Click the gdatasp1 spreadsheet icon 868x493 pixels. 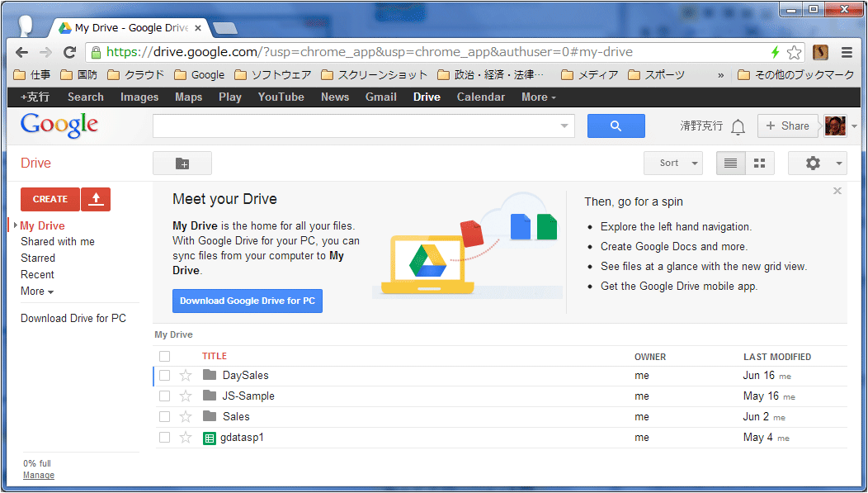tap(210, 438)
